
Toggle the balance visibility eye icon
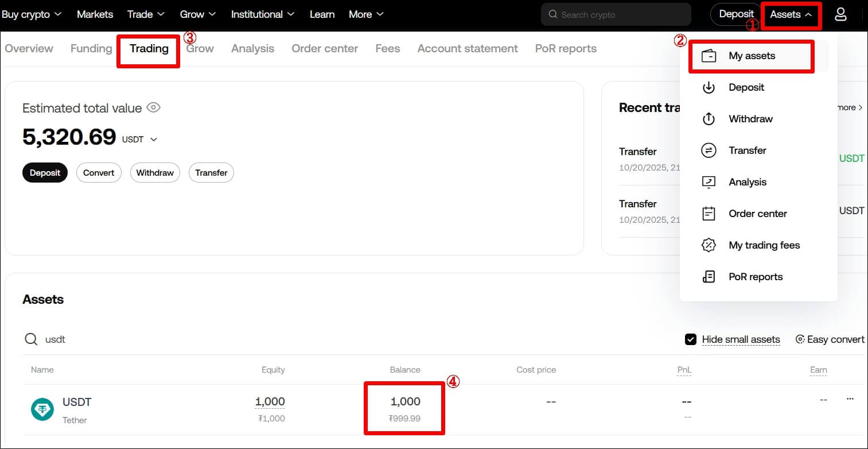153,107
